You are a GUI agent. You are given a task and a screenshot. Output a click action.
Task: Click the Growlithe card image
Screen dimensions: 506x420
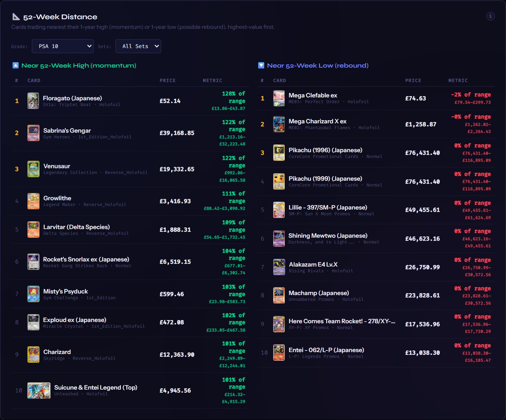pyautogui.click(x=33, y=201)
